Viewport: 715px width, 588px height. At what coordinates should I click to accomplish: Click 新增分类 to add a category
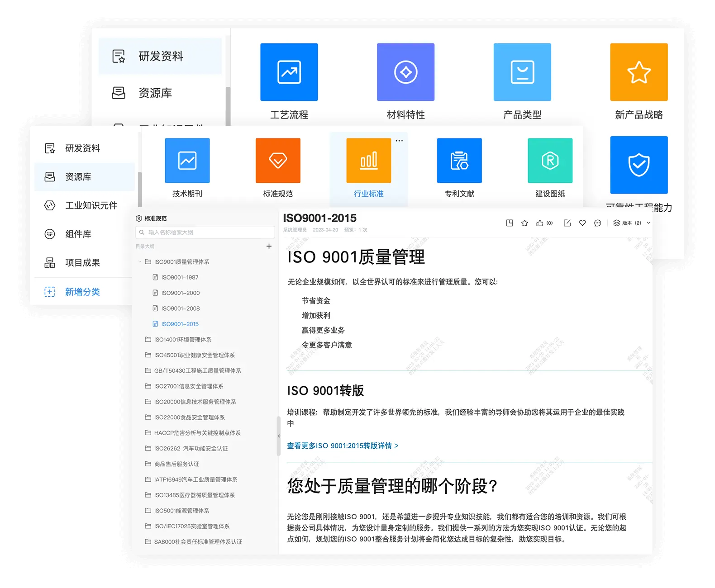(82, 292)
